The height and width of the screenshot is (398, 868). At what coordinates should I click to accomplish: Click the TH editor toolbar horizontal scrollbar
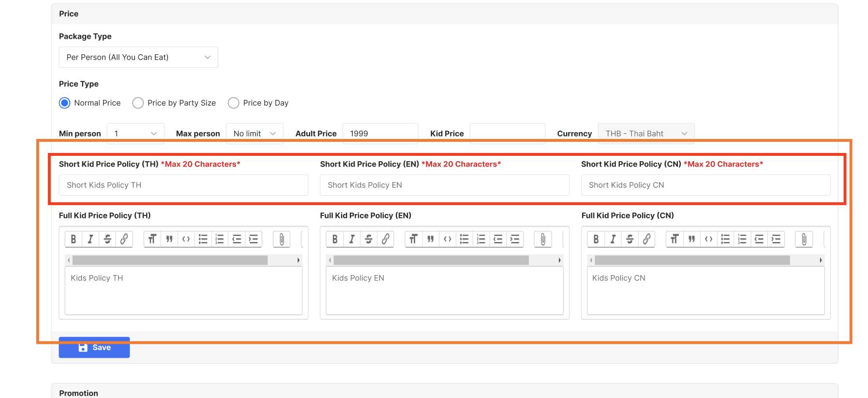click(170, 260)
